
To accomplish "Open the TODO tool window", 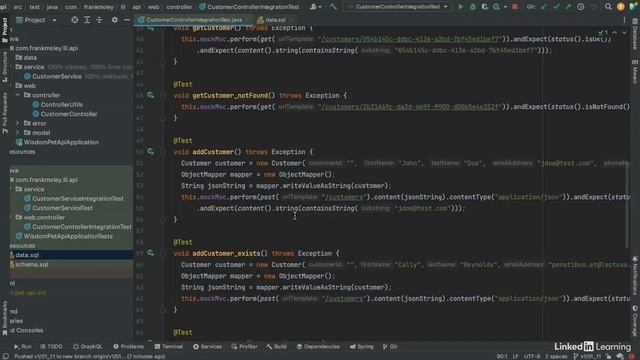I will coord(51,347).
